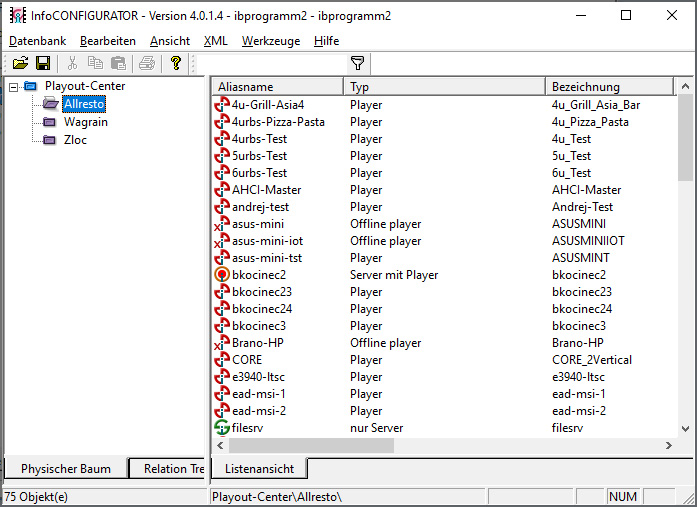This screenshot has width=697, height=507.
Task: Select the bkocinec24 list entry
Action: click(445, 309)
